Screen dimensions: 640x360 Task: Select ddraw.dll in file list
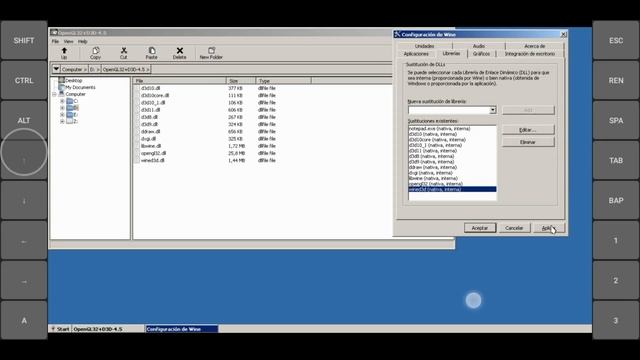150,131
